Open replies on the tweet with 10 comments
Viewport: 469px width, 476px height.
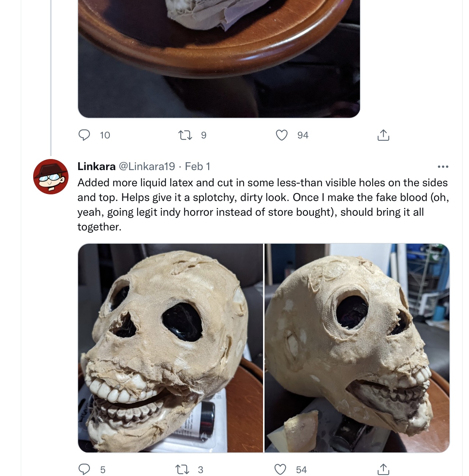click(84, 135)
